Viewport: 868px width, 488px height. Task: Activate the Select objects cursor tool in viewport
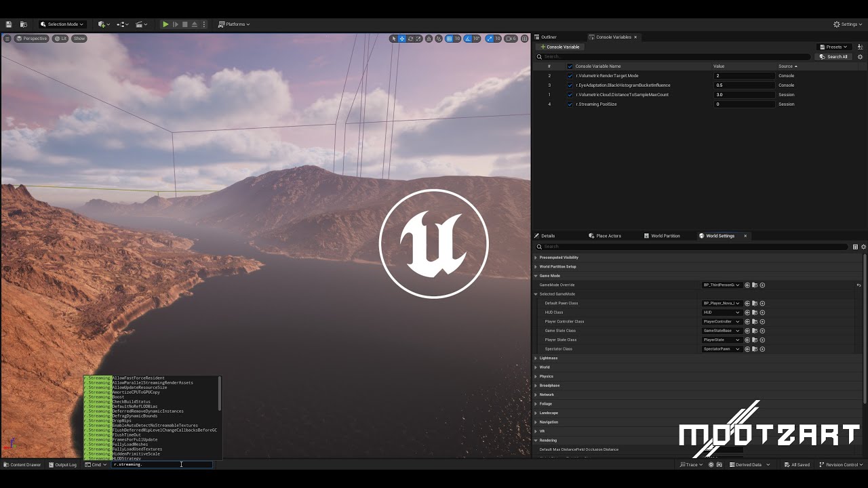393,39
